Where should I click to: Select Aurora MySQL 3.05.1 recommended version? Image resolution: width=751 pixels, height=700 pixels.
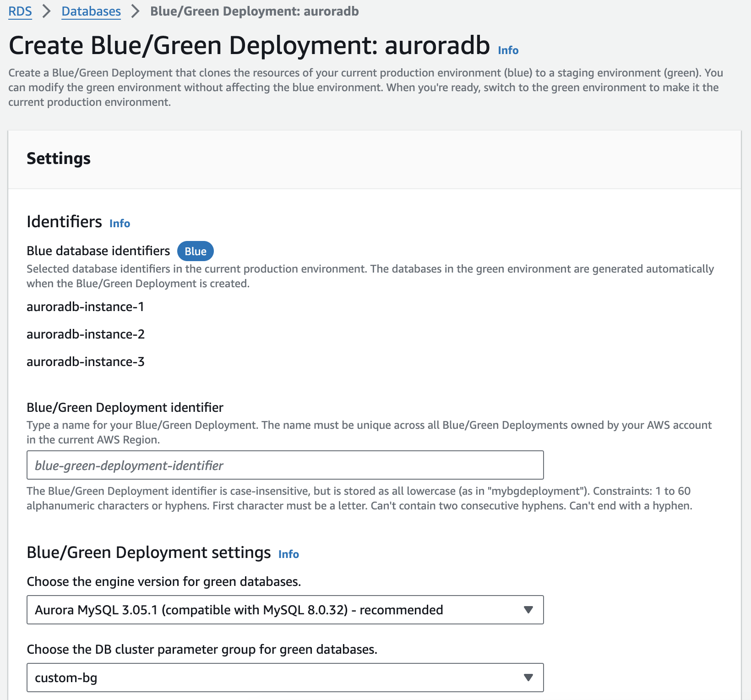coord(239,610)
